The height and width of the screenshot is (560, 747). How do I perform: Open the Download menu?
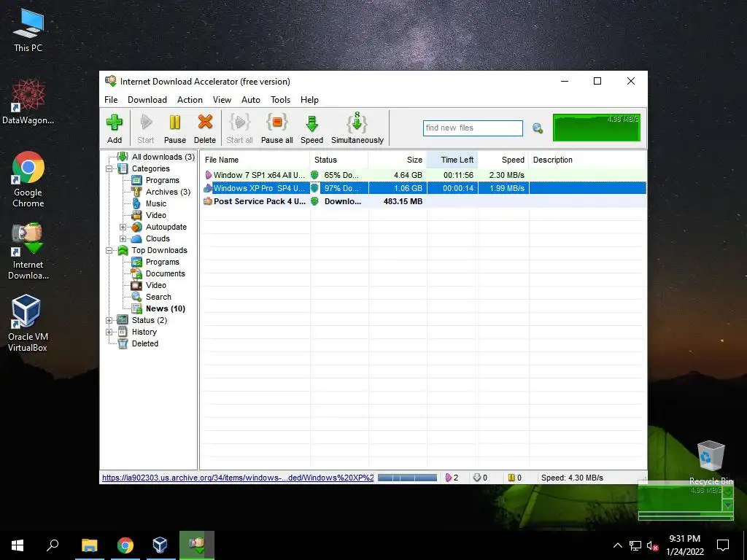147,99
